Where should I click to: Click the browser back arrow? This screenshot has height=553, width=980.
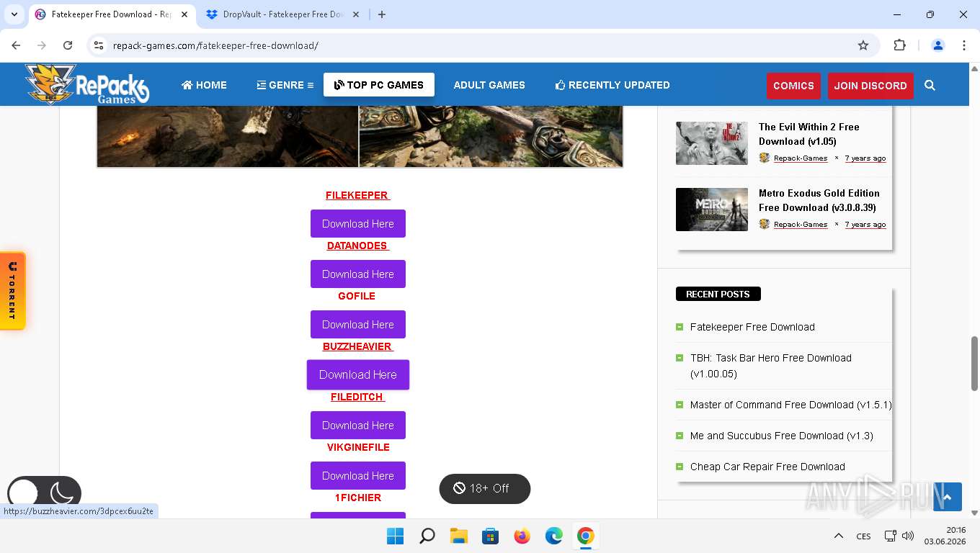[x=16, y=45]
